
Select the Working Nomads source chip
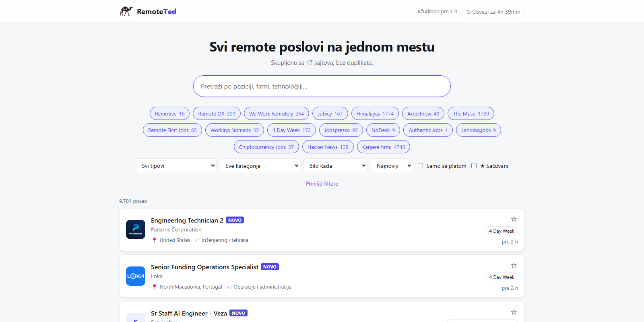coord(235,130)
